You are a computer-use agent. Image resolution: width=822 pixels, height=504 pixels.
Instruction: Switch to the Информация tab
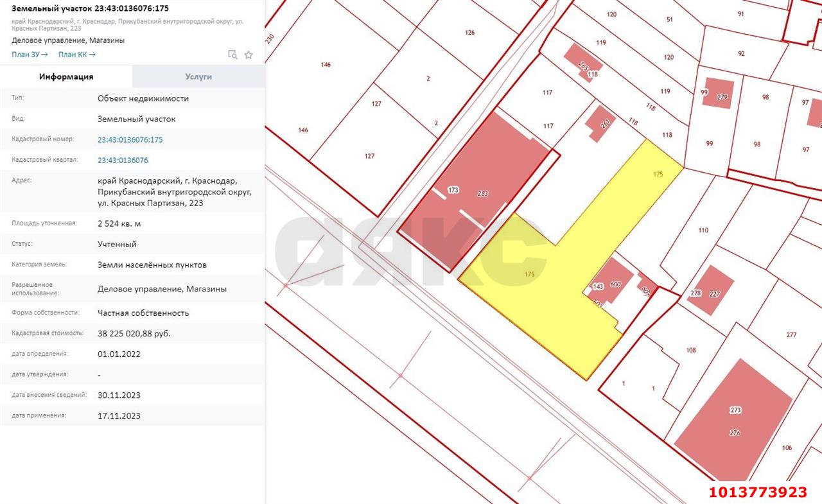point(66,76)
